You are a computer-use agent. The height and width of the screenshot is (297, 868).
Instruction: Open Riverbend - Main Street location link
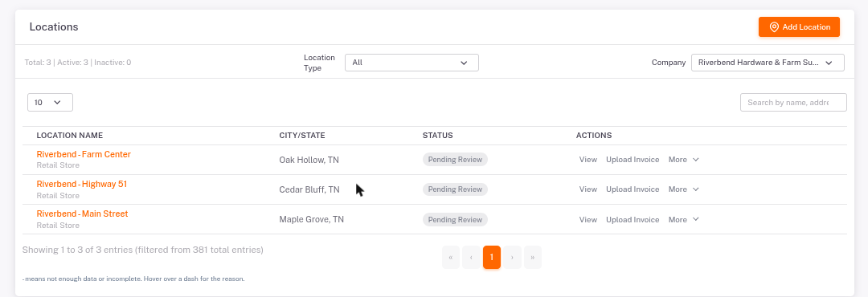click(83, 214)
